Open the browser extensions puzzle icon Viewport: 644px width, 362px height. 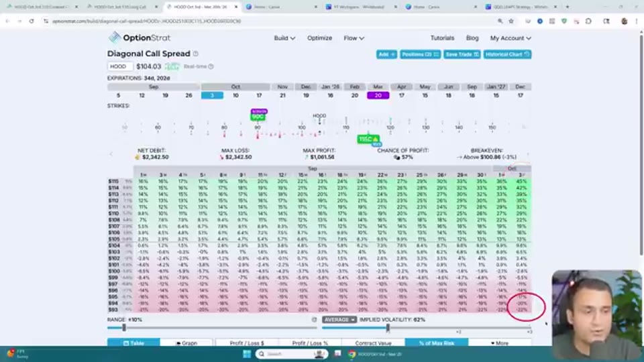coord(588,21)
